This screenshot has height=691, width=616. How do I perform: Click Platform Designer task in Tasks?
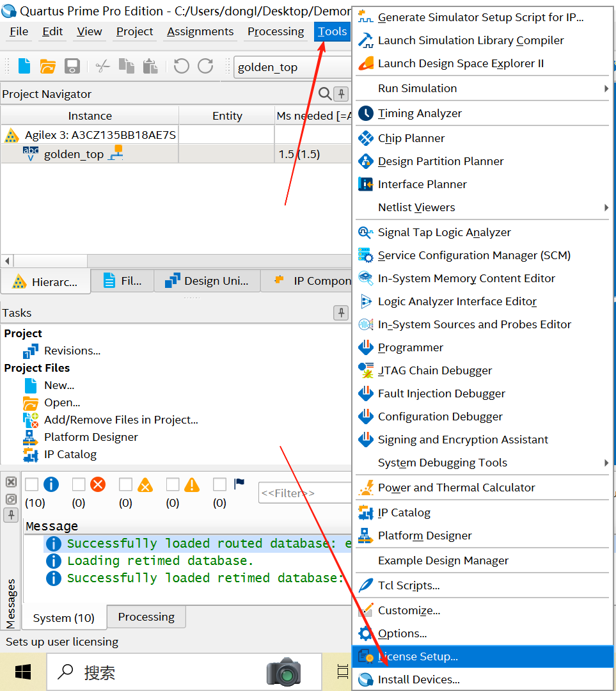click(91, 437)
